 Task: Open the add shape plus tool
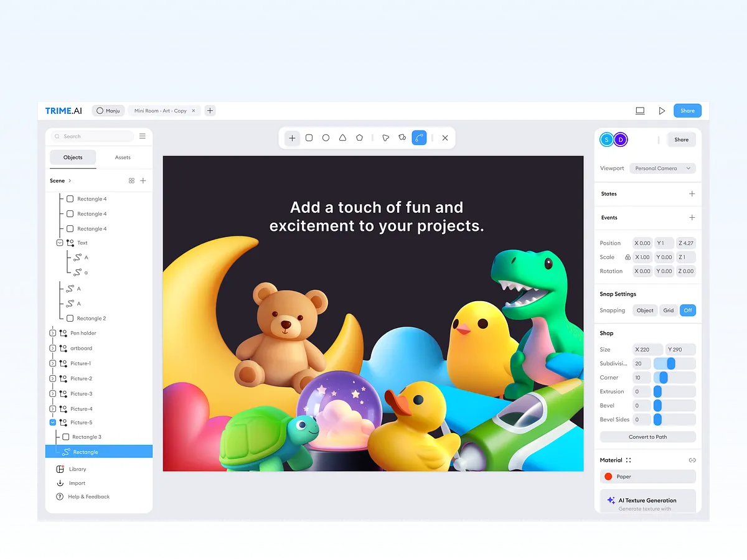pyautogui.click(x=292, y=138)
